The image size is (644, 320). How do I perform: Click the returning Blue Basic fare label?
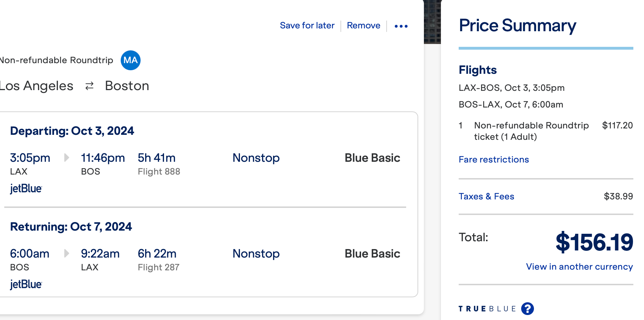coord(372,254)
